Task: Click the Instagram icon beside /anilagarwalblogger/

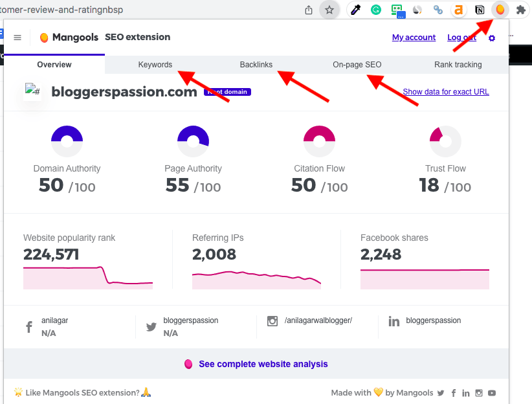Action: point(272,321)
